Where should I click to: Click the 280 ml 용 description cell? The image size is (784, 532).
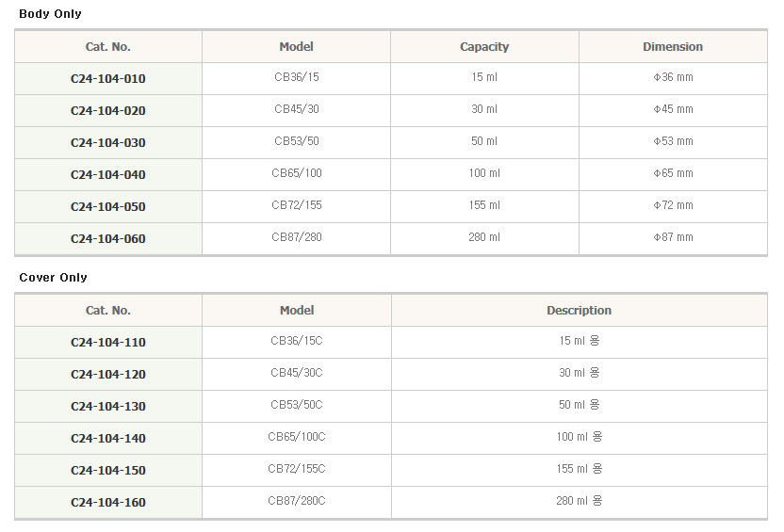point(579,502)
